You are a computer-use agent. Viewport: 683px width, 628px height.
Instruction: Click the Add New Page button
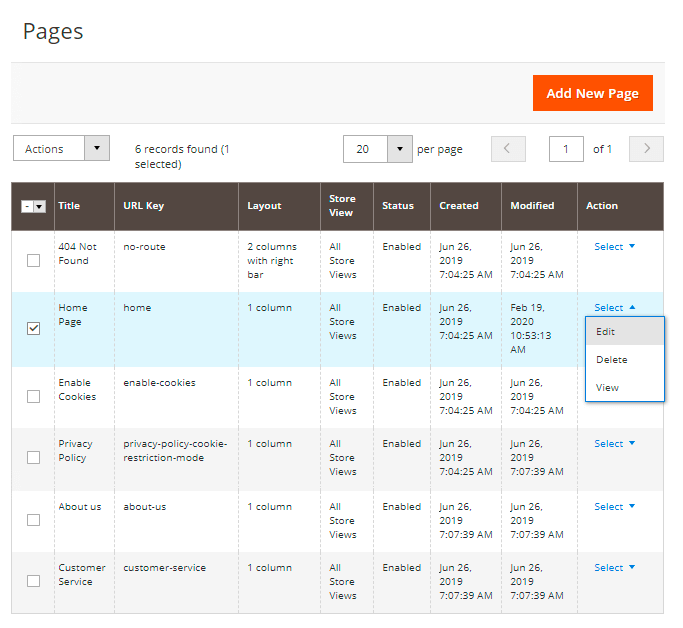coord(592,93)
